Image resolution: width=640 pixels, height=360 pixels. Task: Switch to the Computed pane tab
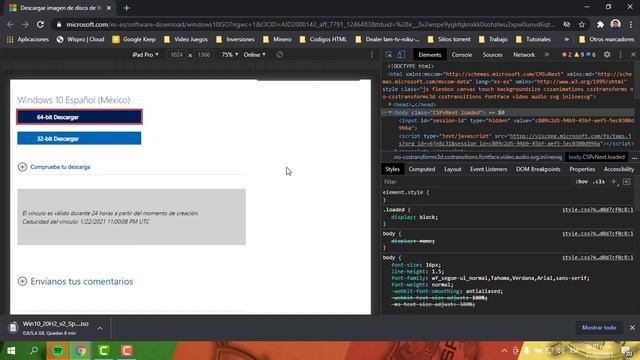[422, 169]
